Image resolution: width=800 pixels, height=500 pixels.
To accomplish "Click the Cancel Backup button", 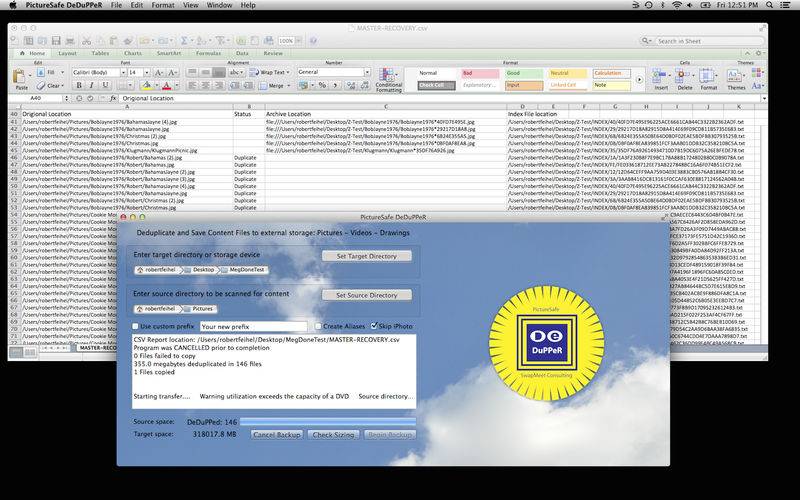I will (277, 435).
